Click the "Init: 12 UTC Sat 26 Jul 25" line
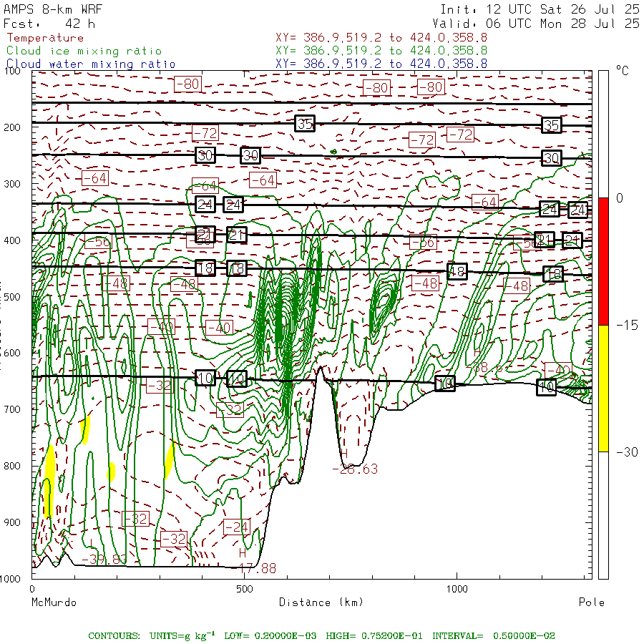The width and height of the screenshot is (644, 644). point(540,9)
